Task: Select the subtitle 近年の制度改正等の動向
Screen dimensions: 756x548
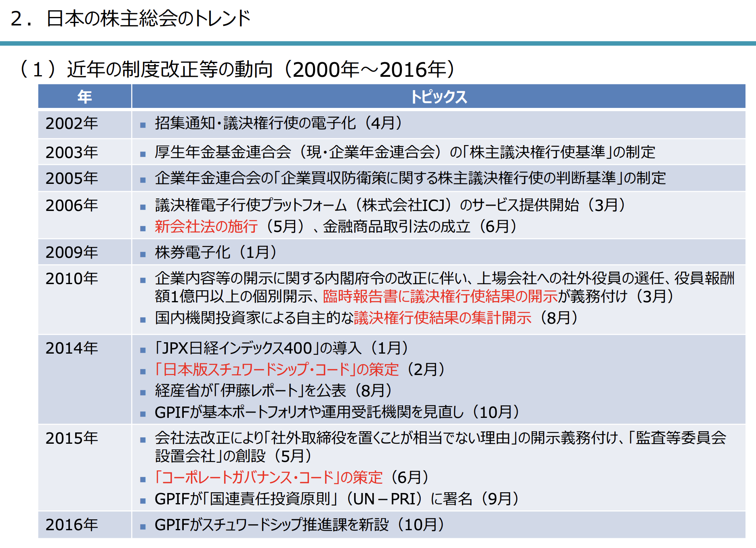Action: tap(170, 69)
